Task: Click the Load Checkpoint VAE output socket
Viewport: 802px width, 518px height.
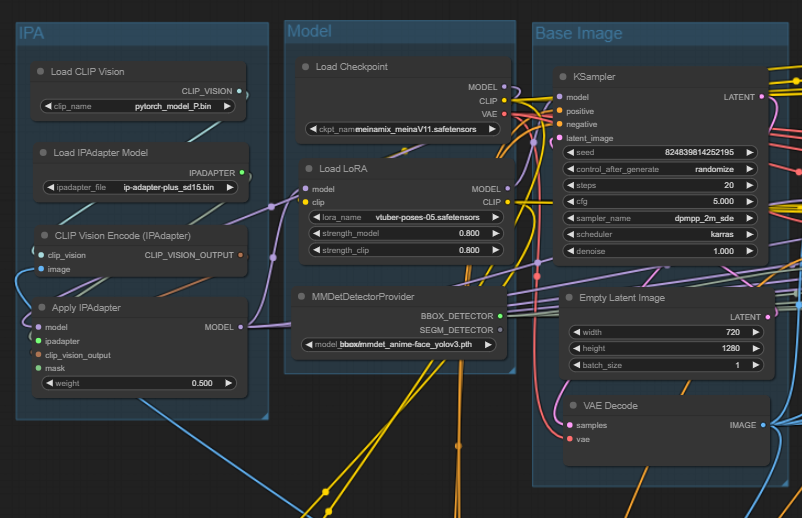Action: point(504,114)
